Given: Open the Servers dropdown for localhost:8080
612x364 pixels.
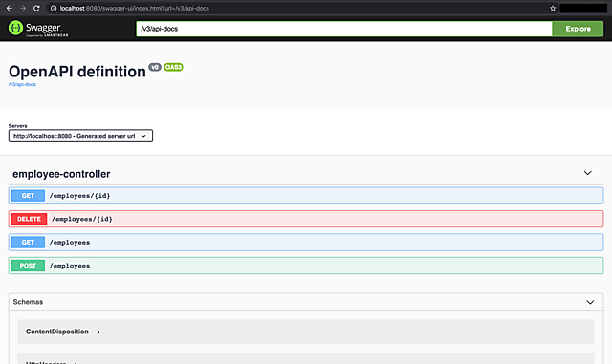Looking at the screenshot, I should tap(80, 136).
